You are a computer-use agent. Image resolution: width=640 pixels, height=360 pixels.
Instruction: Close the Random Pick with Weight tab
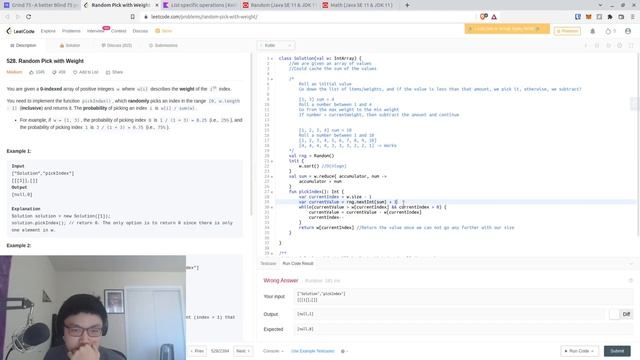click(157, 5)
